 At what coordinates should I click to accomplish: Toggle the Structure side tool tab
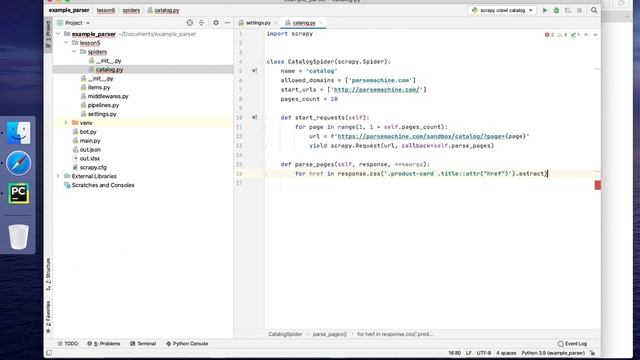click(48, 274)
